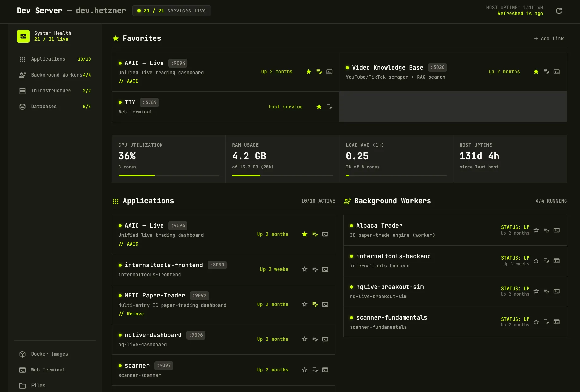
Task: Open Files in the sidebar
Action: (55, 386)
